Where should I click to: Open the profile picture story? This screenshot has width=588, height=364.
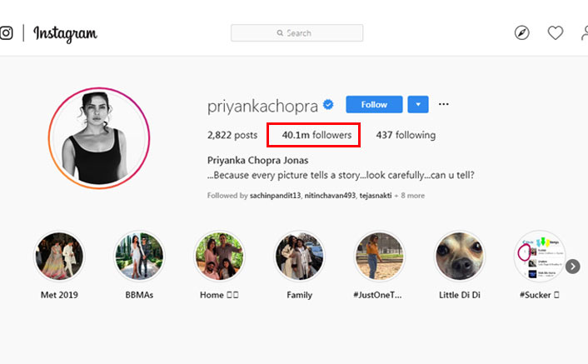pyautogui.click(x=99, y=136)
